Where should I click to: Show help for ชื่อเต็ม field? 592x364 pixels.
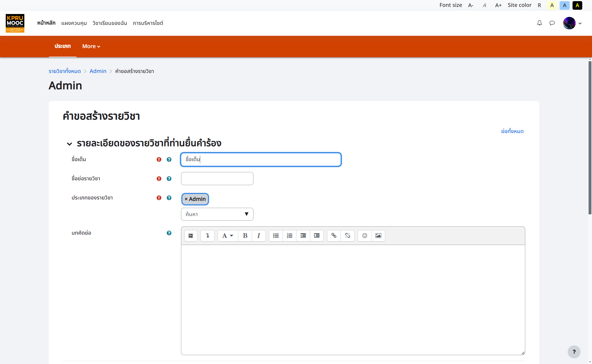click(169, 159)
